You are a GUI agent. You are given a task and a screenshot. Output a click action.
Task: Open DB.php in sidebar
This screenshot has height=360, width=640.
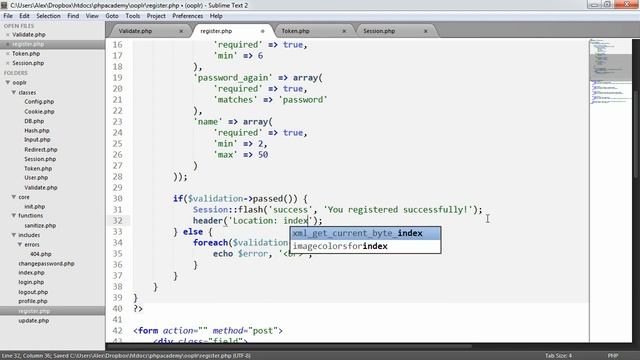[34, 121]
